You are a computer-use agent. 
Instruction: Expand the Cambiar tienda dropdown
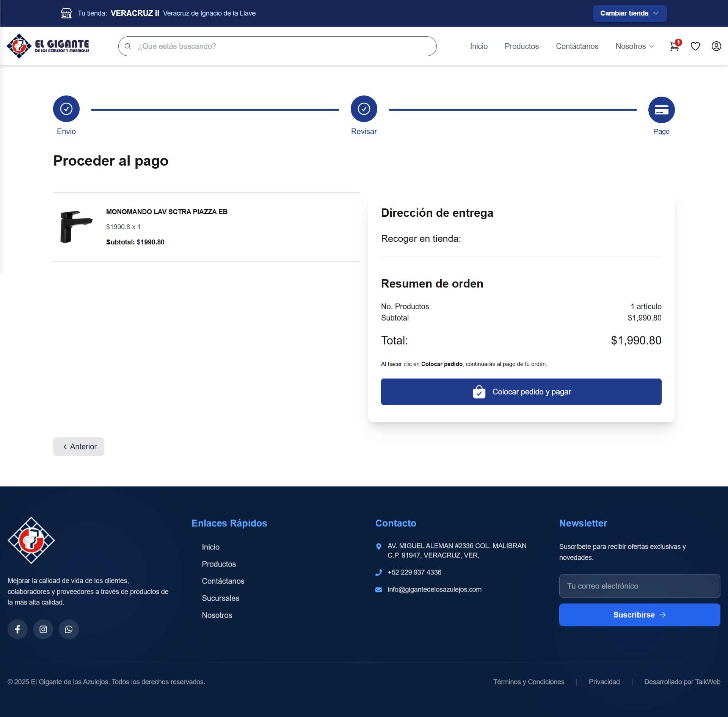tap(629, 13)
